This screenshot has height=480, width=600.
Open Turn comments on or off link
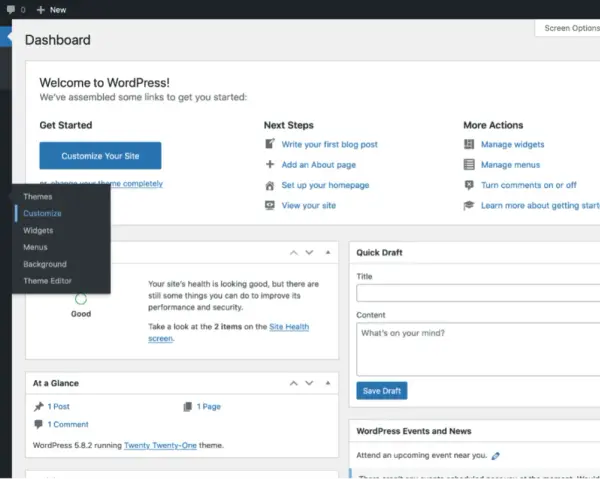pos(528,185)
